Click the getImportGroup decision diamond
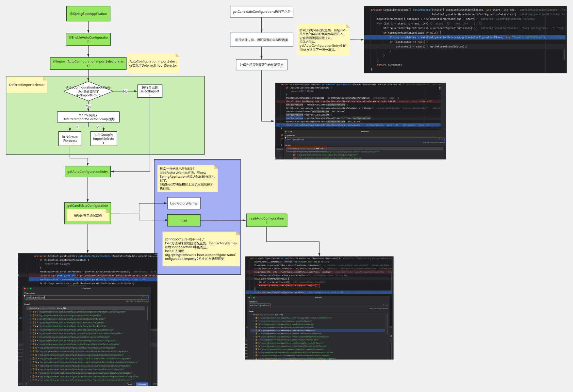 [88, 91]
